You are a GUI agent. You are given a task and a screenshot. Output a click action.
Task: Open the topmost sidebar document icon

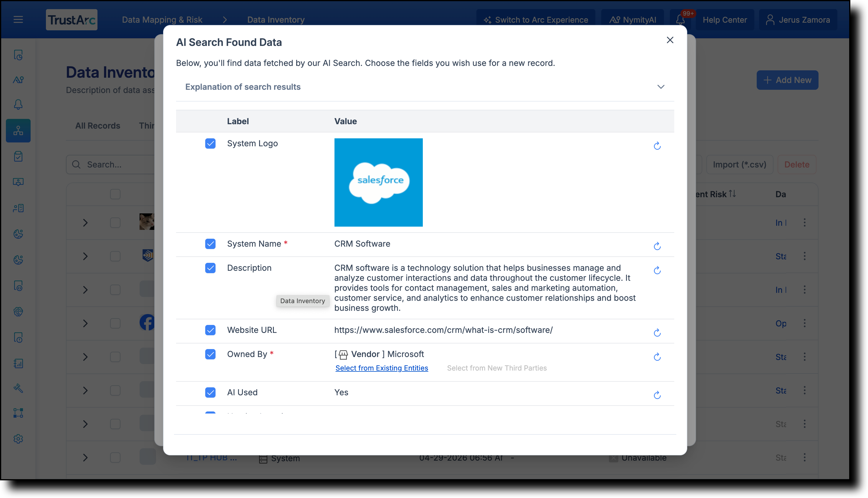coord(18,55)
